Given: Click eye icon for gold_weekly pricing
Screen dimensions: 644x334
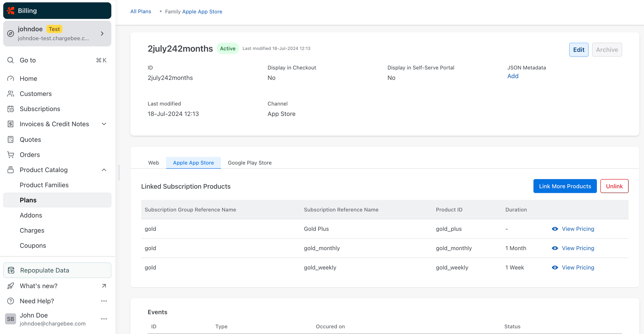Looking at the screenshot, I should [555, 267].
